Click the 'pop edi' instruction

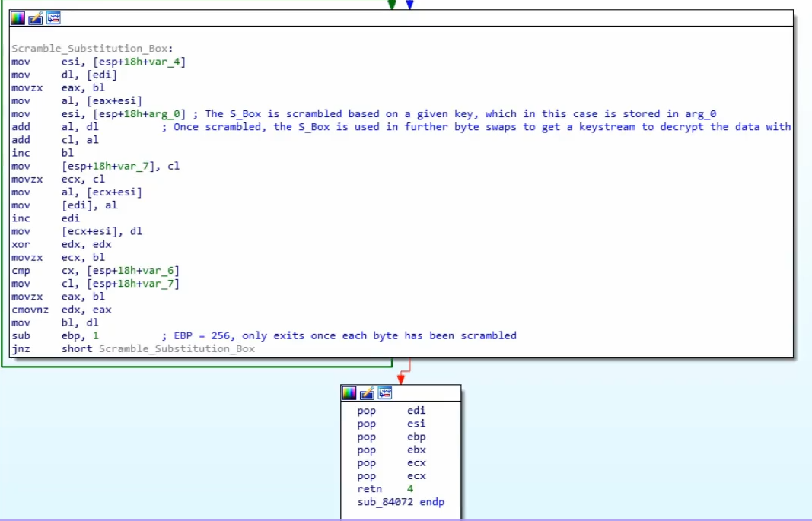[391, 411]
